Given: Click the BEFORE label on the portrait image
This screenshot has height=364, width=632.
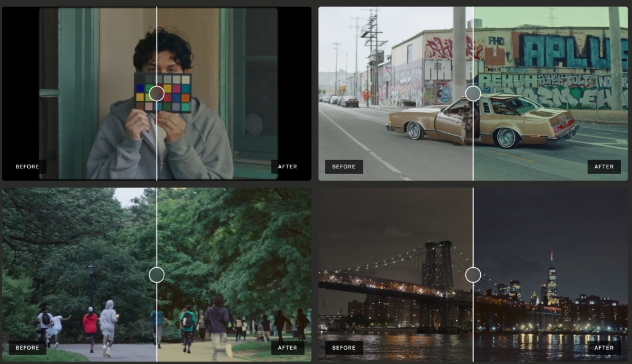Looking at the screenshot, I should coord(27,167).
